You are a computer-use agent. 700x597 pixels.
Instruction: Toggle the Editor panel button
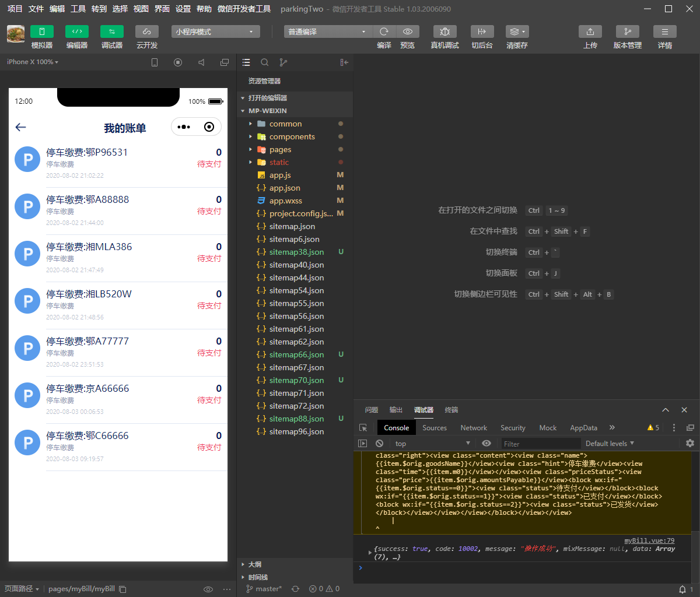(76, 31)
